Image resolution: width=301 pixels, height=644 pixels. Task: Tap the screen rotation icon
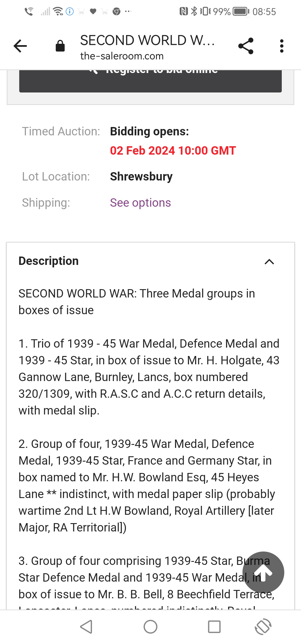263,627
